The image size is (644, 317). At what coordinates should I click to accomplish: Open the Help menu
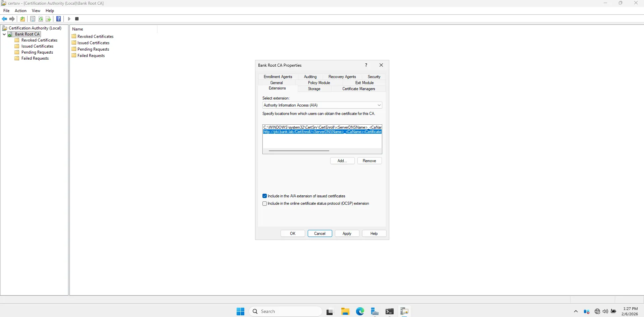tap(50, 11)
